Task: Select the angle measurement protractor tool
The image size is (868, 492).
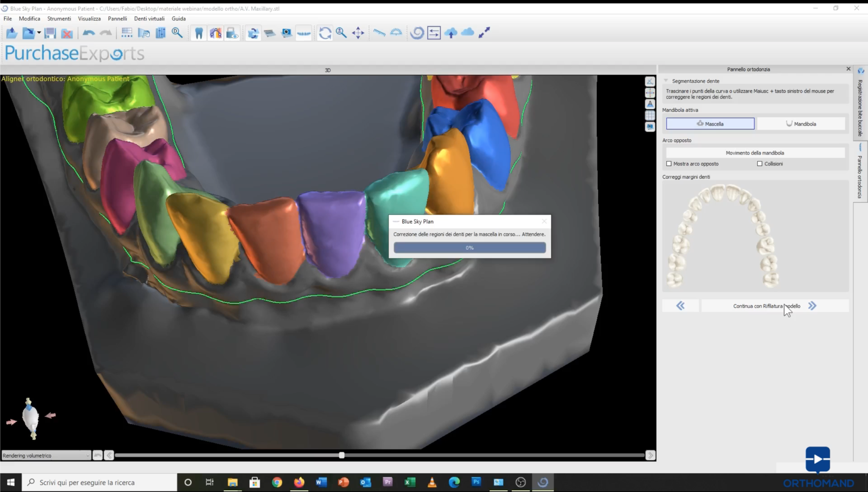Action: 395,33
